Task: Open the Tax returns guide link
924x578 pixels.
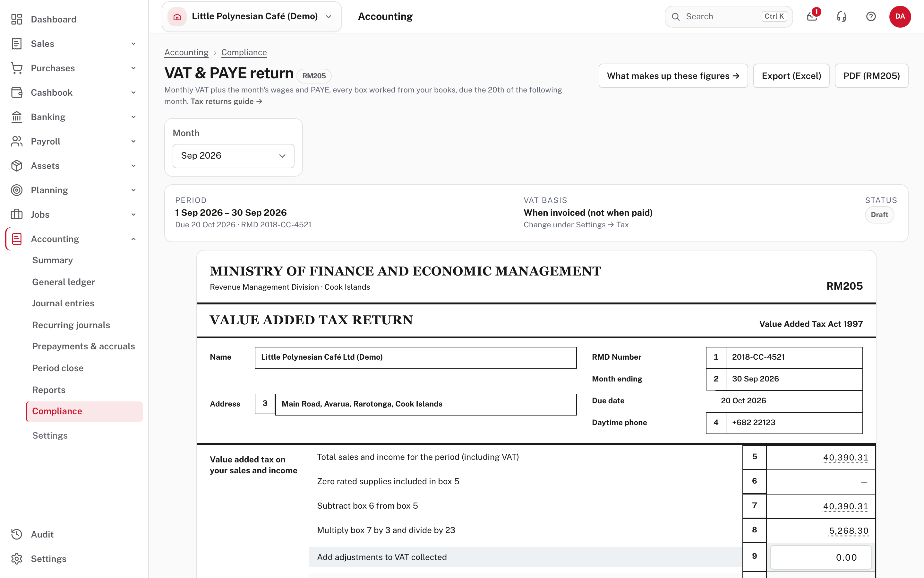Action: pos(227,101)
